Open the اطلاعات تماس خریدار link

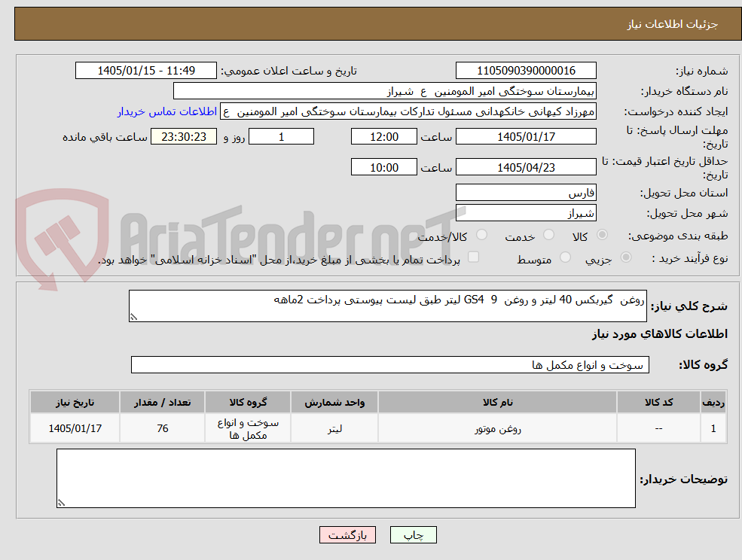pyautogui.click(x=167, y=111)
